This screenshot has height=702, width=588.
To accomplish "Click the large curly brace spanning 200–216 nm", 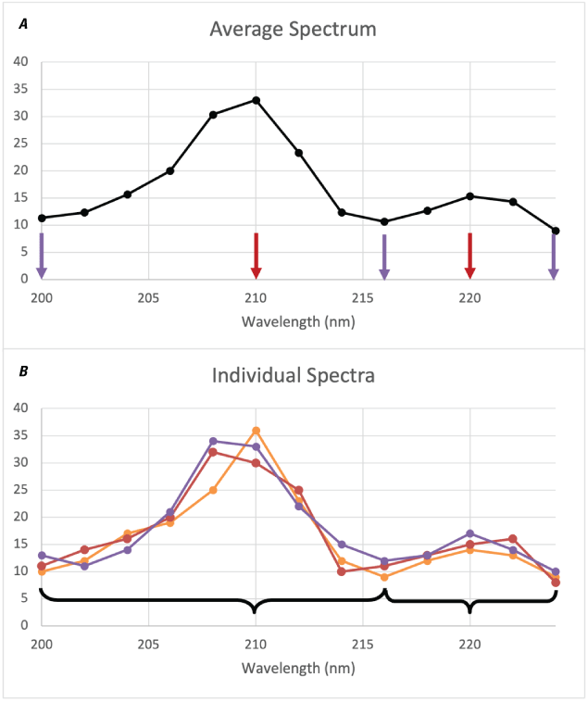I will tap(213, 601).
